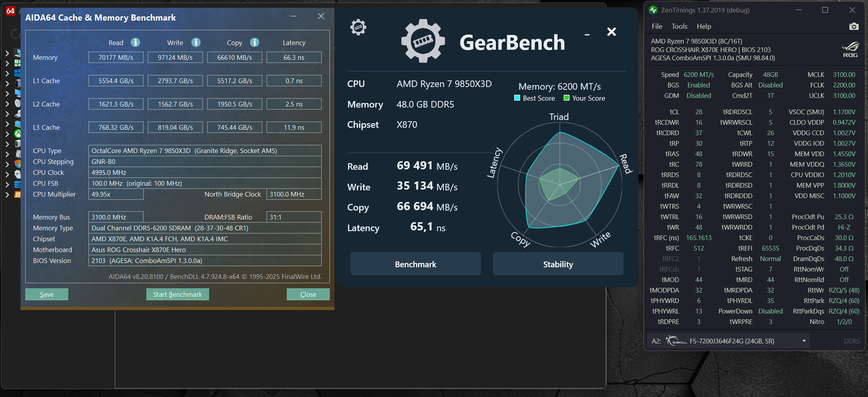Take a screenshot with ZenTimings camera icon
This screenshot has width=868, height=397.
854,26
